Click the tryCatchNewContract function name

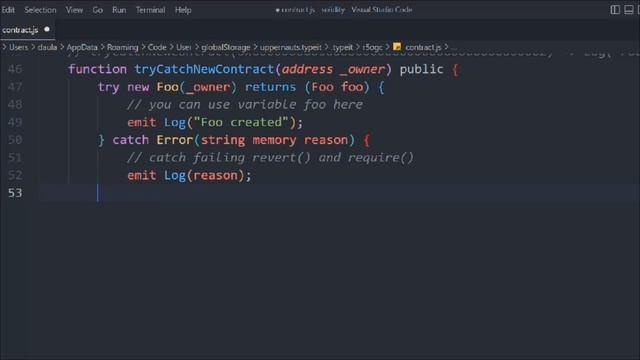click(204, 69)
